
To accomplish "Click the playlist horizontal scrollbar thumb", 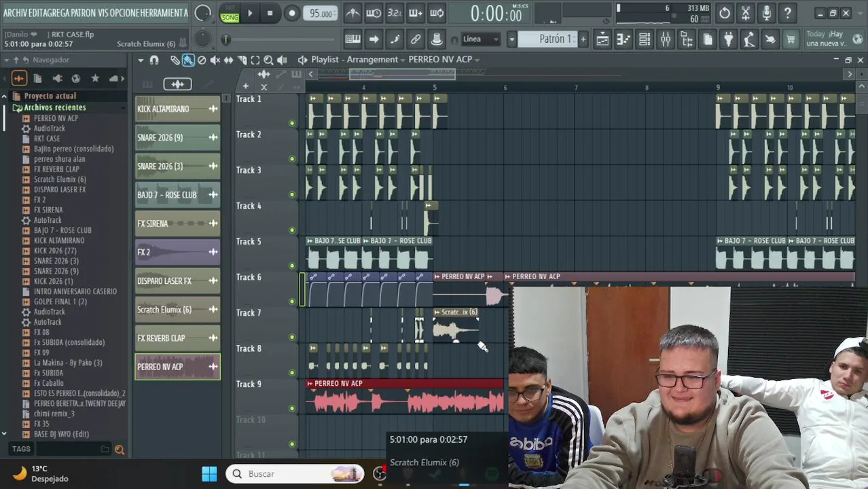I will click(402, 74).
